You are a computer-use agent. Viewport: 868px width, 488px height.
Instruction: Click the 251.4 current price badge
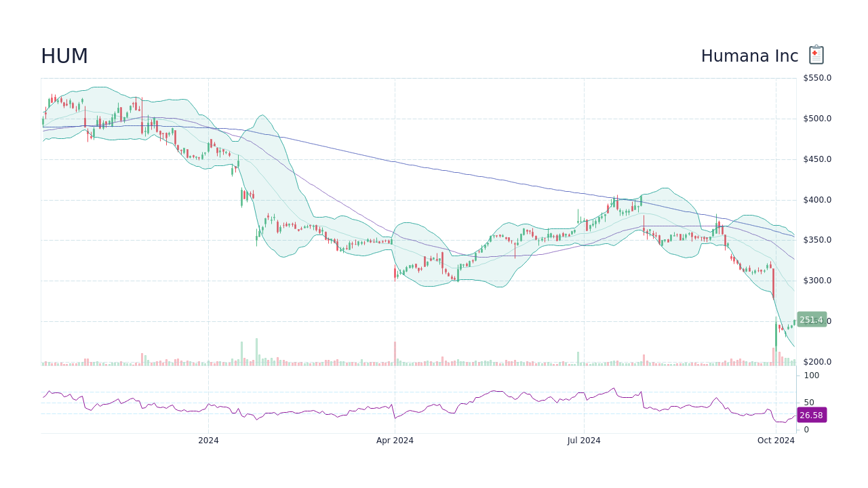click(812, 320)
